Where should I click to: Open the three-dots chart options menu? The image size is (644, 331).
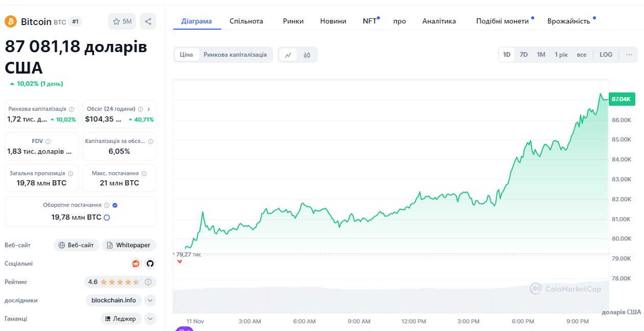pyautogui.click(x=629, y=55)
